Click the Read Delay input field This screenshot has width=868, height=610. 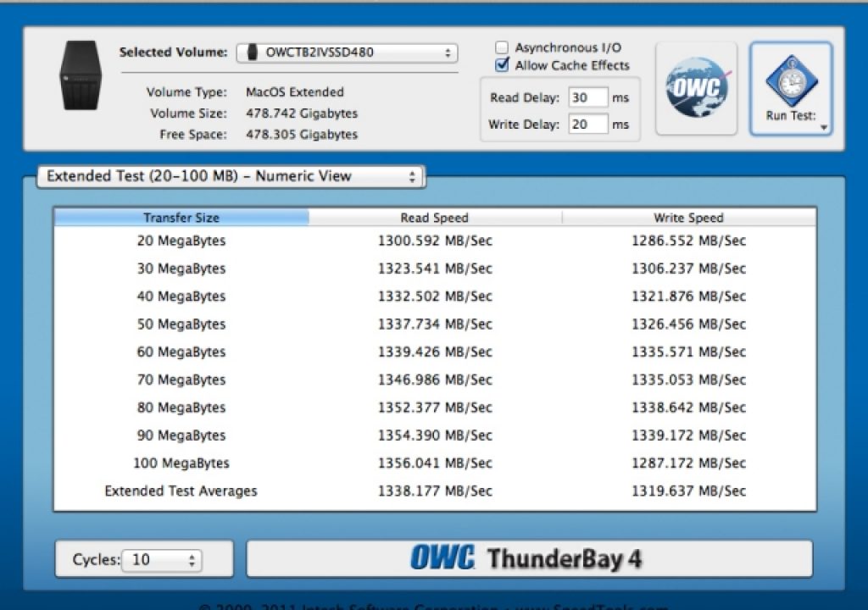click(588, 98)
